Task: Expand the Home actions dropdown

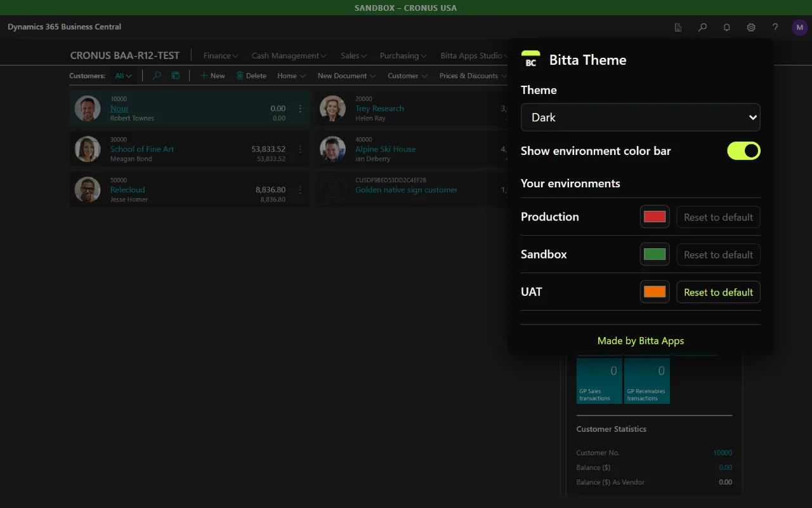Action: click(291, 76)
